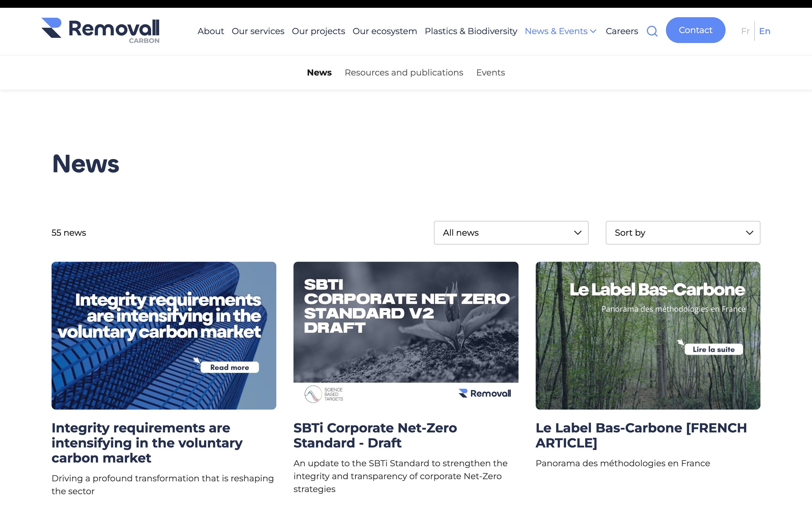This screenshot has width=812, height=516.
Task: Navigate to Our ecosystem
Action: pyautogui.click(x=385, y=31)
